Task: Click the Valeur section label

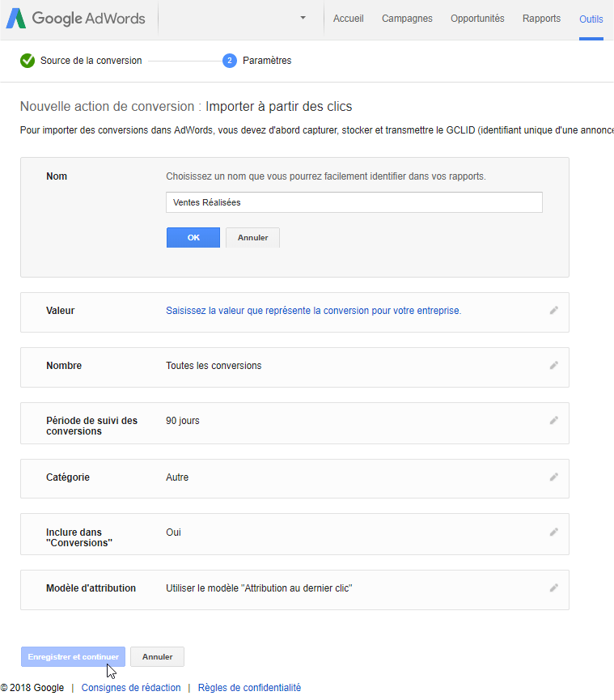Action: pyautogui.click(x=60, y=310)
